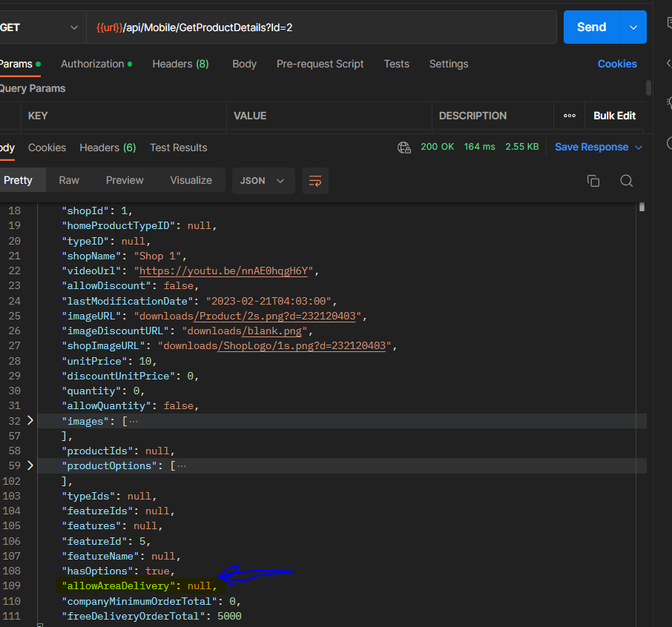Open the youtu.be video link
This screenshot has width=672, height=627.
click(x=223, y=271)
